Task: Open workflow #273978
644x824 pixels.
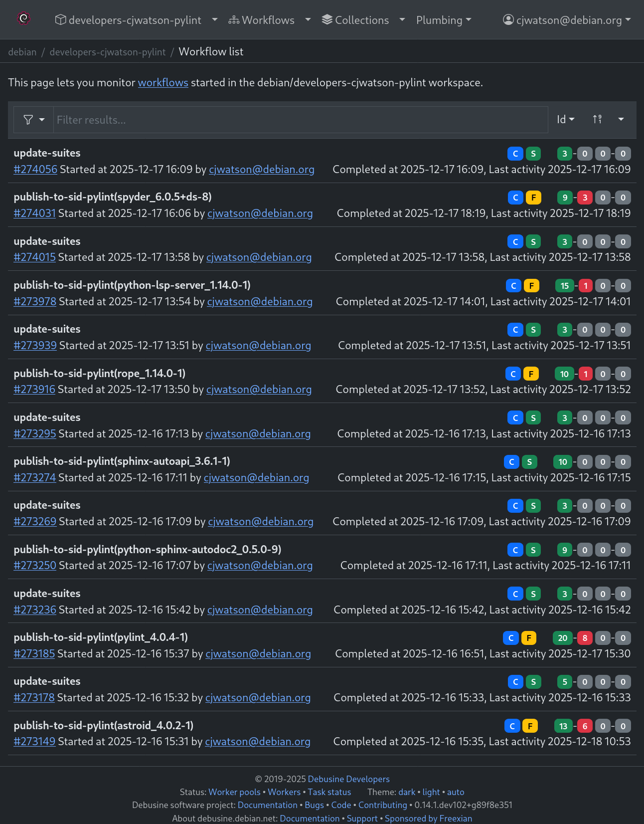Action: (x=35, y=302)
